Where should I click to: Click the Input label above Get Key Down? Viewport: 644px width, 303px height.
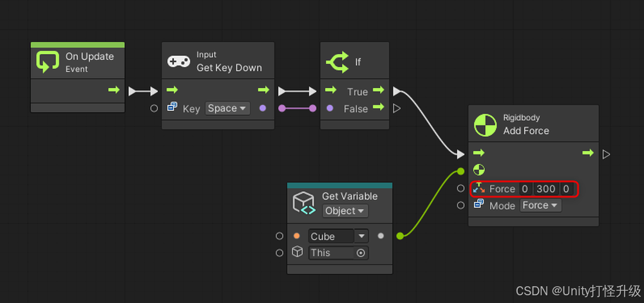tap(206, 55)
